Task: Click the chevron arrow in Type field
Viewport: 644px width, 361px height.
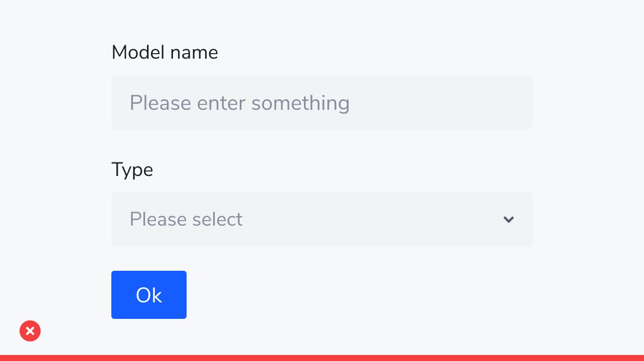Action: click(x=509, y=220)
